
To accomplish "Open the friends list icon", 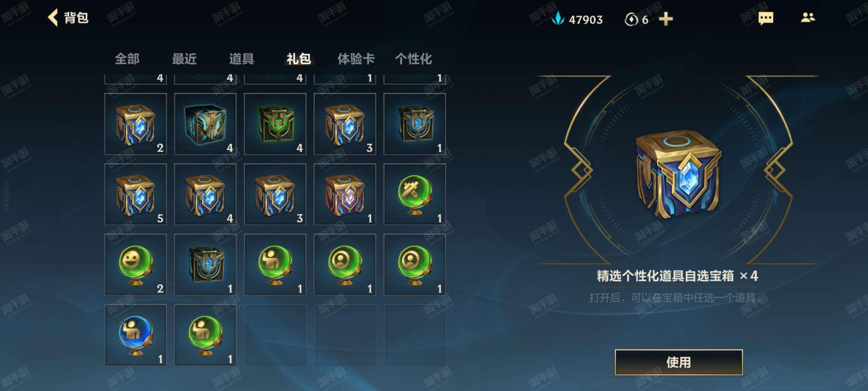I will (808, 18).
